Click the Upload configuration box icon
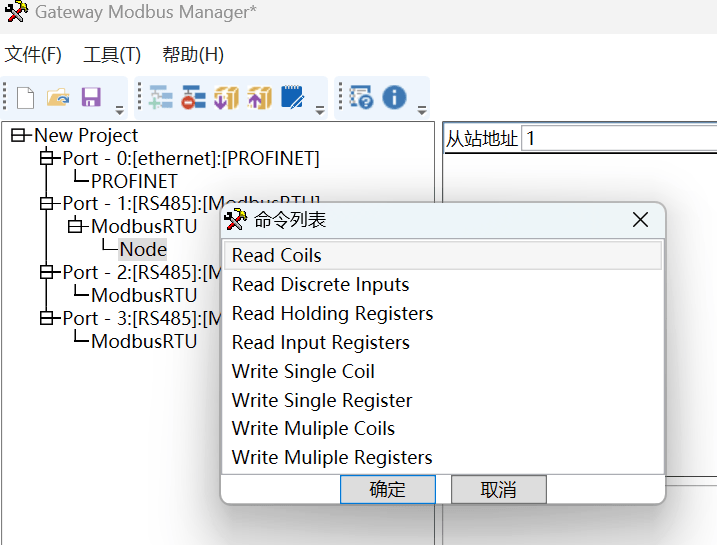The height and width of the screenshot is (545, 717). pos(259,97)
